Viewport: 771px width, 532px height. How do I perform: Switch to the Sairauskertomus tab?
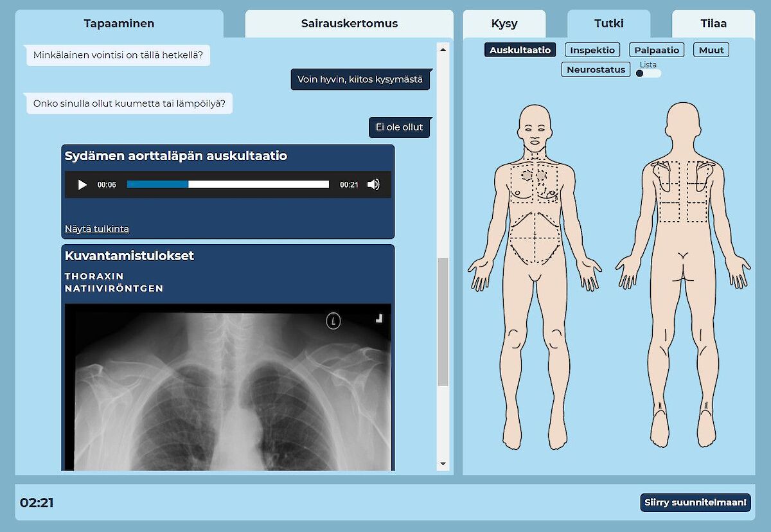tap(350, 24)
